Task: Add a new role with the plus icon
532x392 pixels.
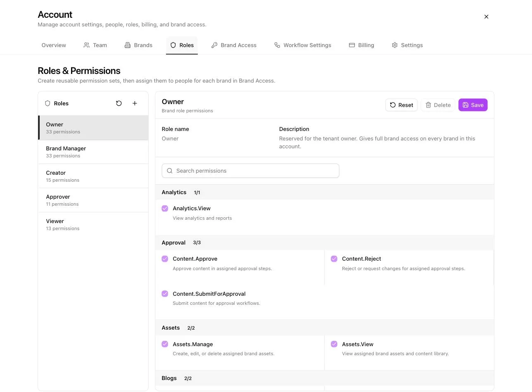Action: point(135,103)
